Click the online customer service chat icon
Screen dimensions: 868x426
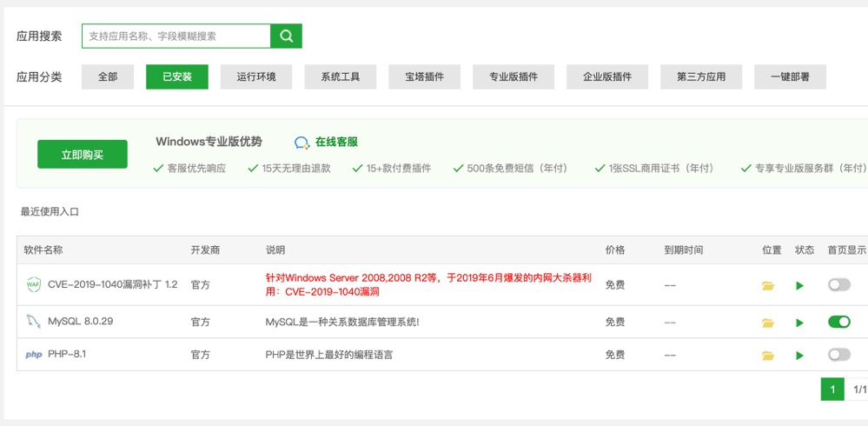tap(301, 143)
